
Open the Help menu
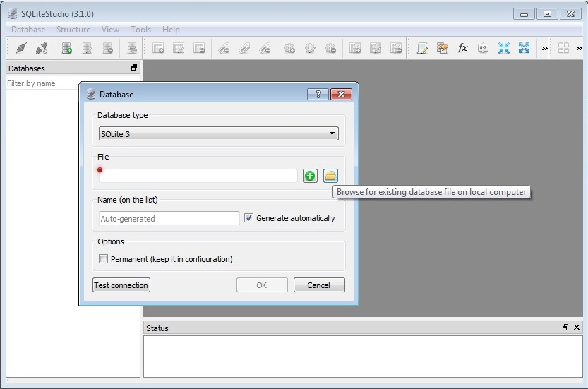pos(171,30)
